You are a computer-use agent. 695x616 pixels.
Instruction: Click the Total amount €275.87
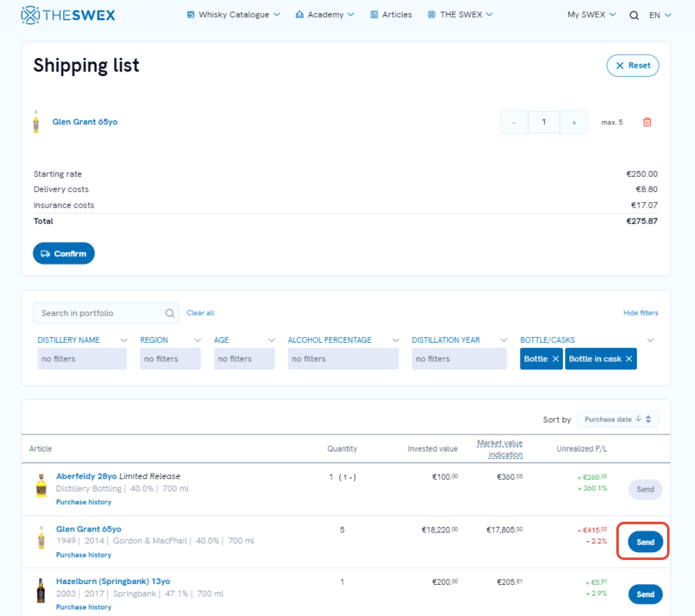coord(642,221)
